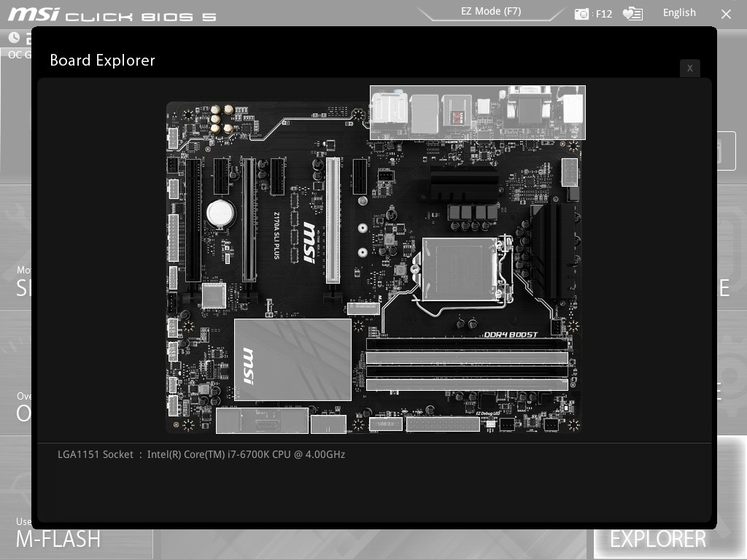Image resolution: width=747 pixels, height=560 pixels.
Task: Select the VRM heatsink right of CPU socket
Action: [554, 251]
